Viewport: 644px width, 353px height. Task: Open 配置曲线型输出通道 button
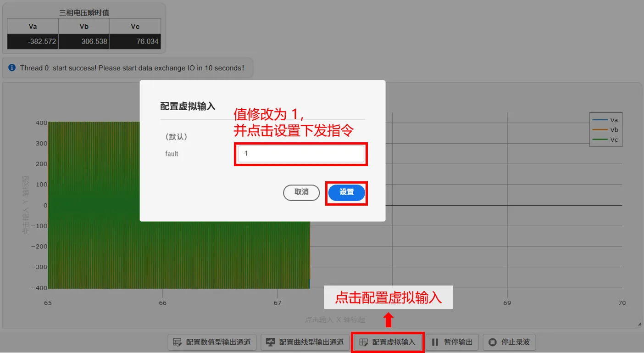(305, 342)
